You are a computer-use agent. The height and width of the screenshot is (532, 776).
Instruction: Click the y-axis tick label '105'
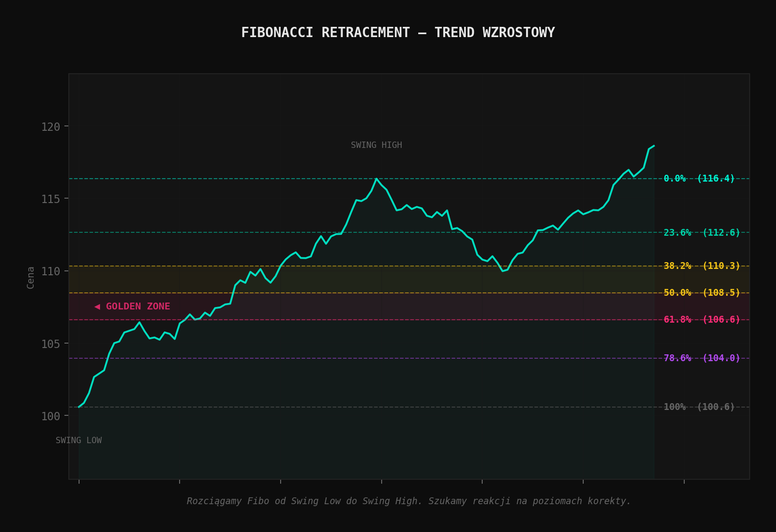click(51, 344)
